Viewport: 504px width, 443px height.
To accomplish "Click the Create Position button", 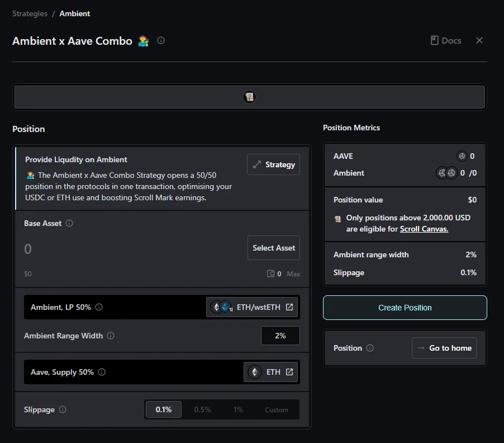I will (405, 308).
